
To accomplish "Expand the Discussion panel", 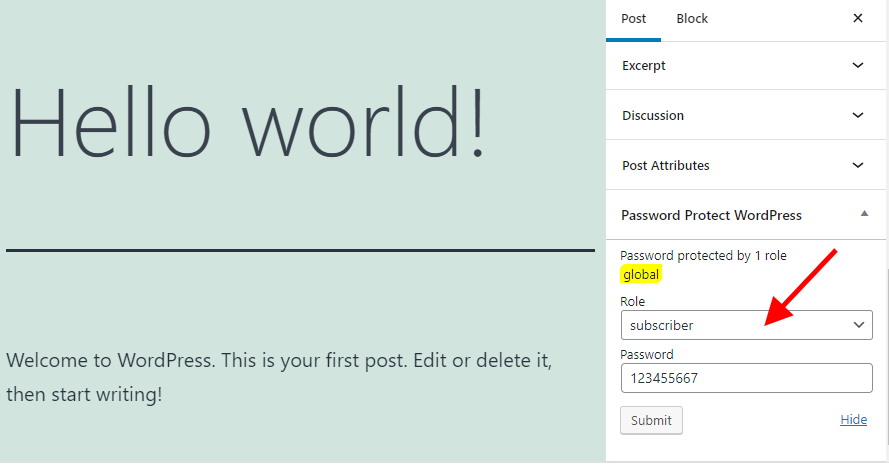I will [746, 115].
